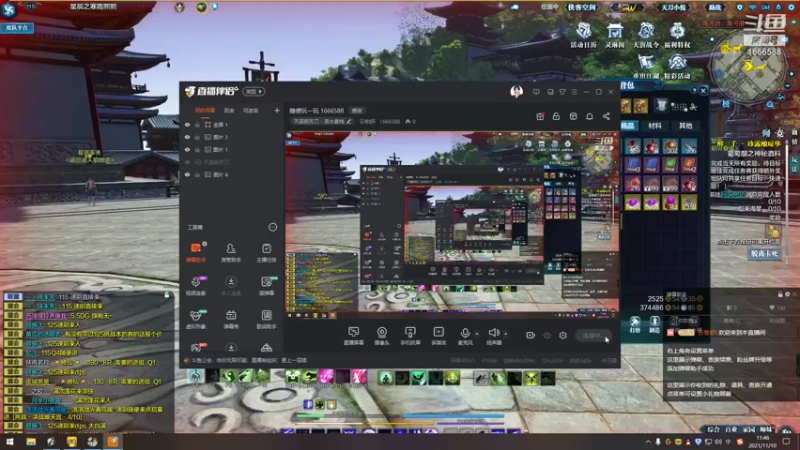800x450 pixels.
Task: Open skin wardrobe icon in title bar
Action: (562, 92)
